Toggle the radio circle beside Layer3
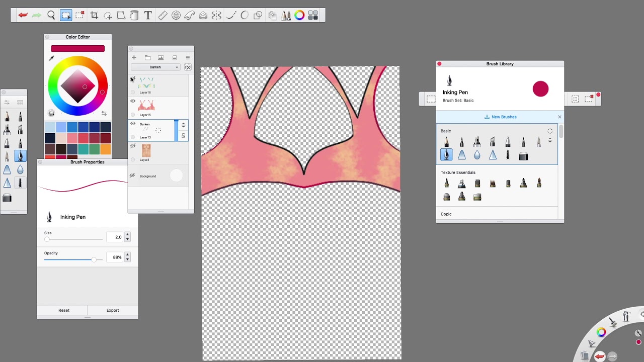The height and width of the screenshot is (362, 644). click(x=133, y=159)
